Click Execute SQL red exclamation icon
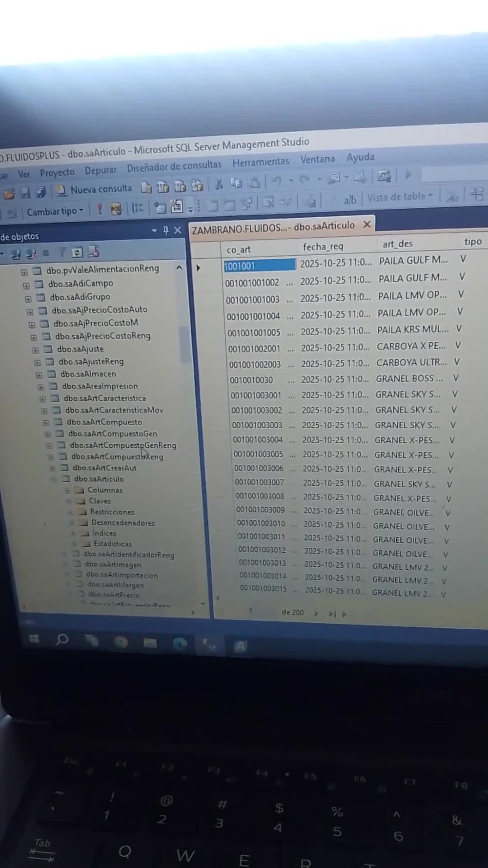This screenshot has height=868, width=488. tap(100, 209)
